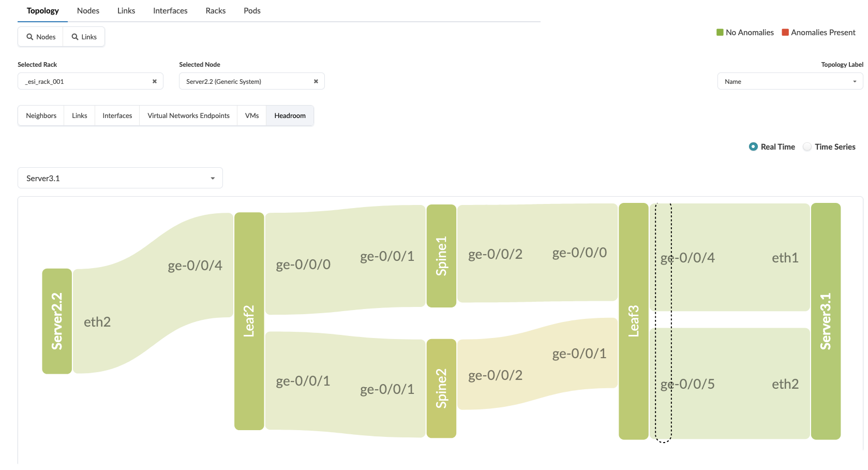Click the Spine1 node block
This screenshot has height=470, width=868.
click(441, 256)
